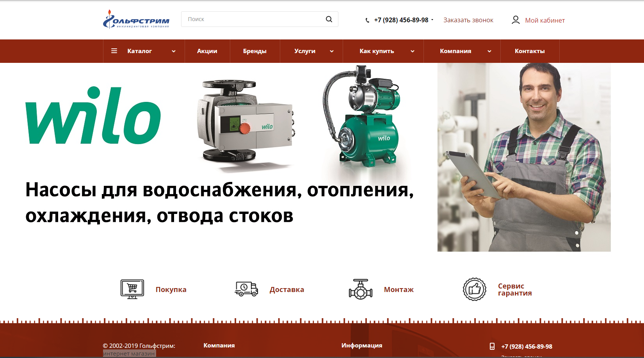Click the large Wilo logo banner
644x358 pixels.
(93, 115)
